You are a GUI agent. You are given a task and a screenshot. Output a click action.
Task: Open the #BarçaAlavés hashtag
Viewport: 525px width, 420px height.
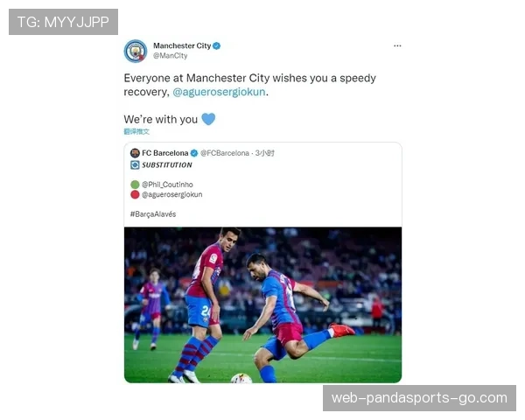[x=153, y=214]
